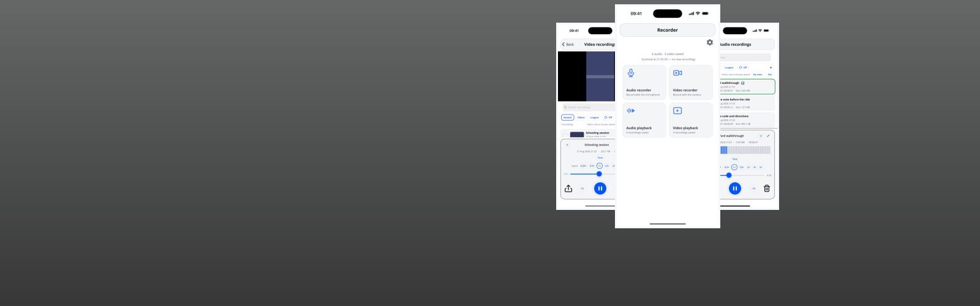
Task: Favorite the walkthrough recording with star icon
Action: coord(761,136)
